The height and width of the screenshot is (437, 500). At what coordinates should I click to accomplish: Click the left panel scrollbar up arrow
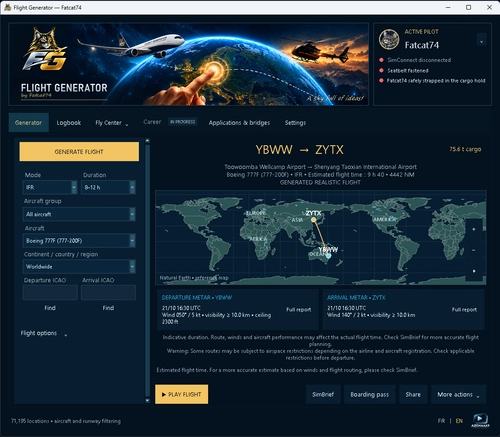tap(147, 141)
